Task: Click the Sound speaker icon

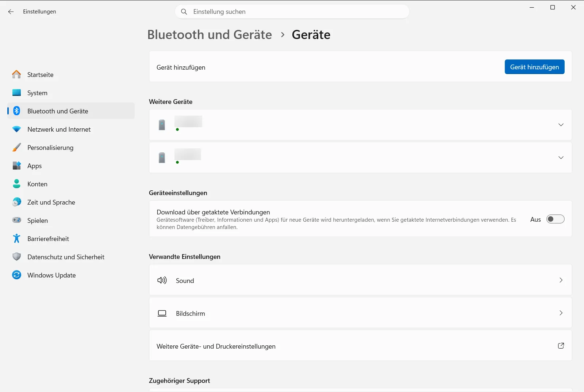Action: click(162, 280)
